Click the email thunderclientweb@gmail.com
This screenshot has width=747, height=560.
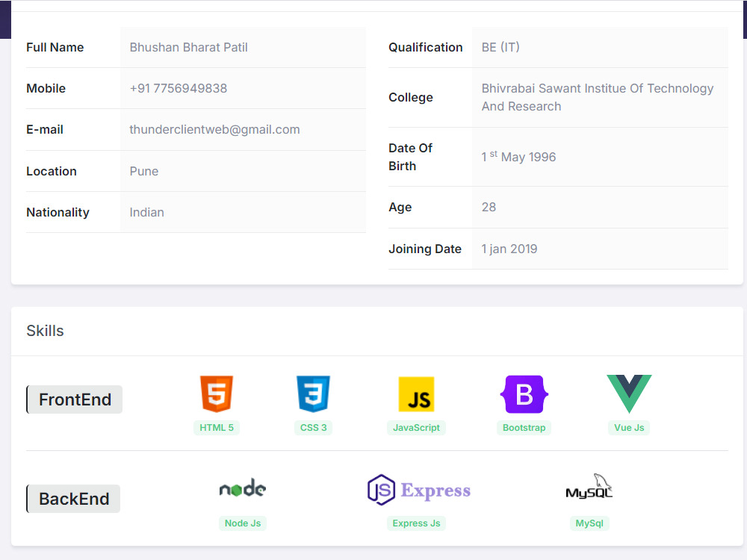click(x=214, y=129)
